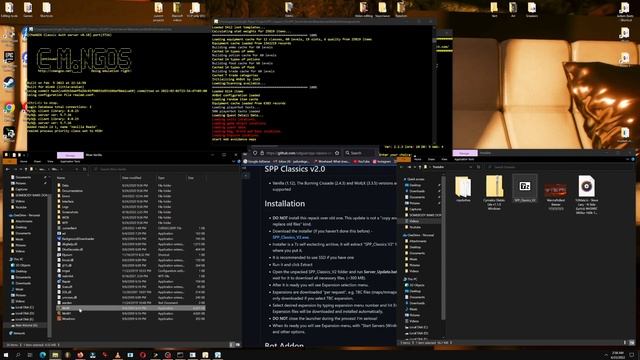Open the Google AdSense bookmark in Firefox
Screen dimensions: 640x360
point(257,162)
